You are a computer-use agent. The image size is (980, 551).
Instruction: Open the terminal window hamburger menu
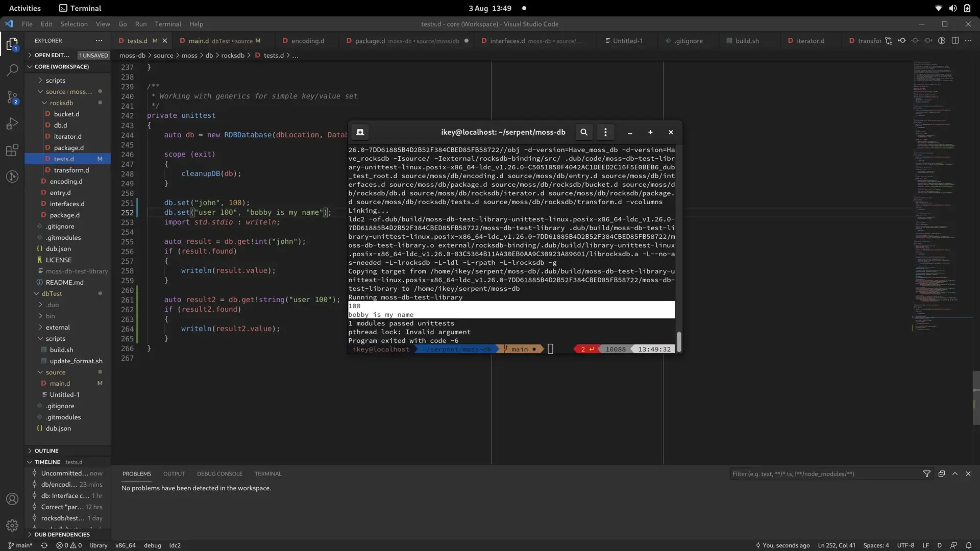point(605,132)
